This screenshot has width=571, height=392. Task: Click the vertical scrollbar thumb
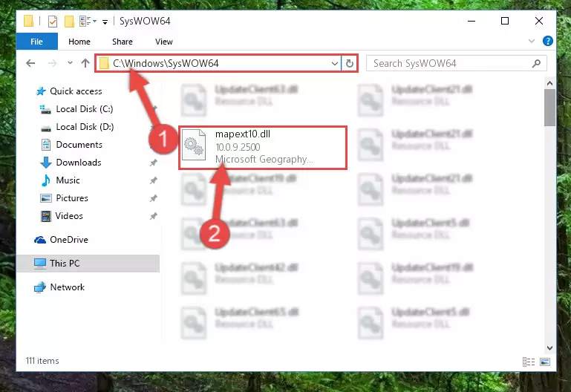tap(549, 108)
